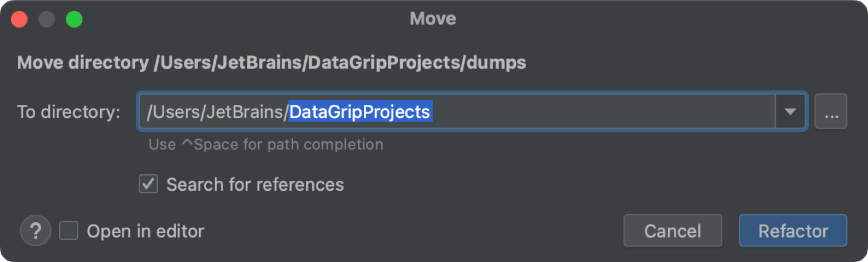Click the "To directory:" label

click(x=69, y=112)
